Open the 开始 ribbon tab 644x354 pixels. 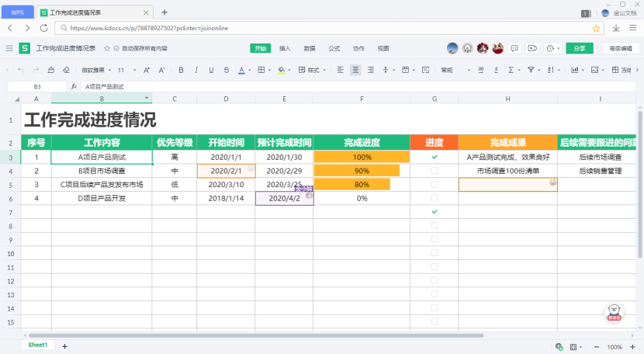[261, 48]
